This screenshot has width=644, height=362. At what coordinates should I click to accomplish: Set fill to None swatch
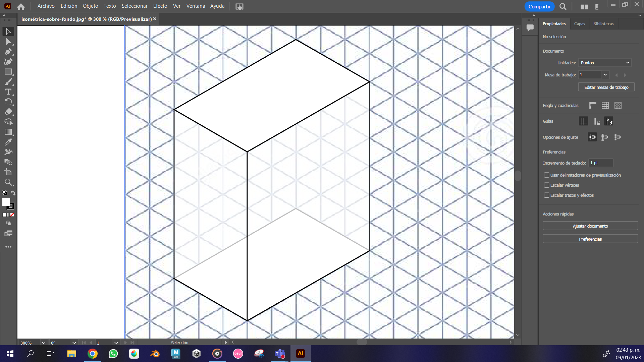[x=12, y=215]
